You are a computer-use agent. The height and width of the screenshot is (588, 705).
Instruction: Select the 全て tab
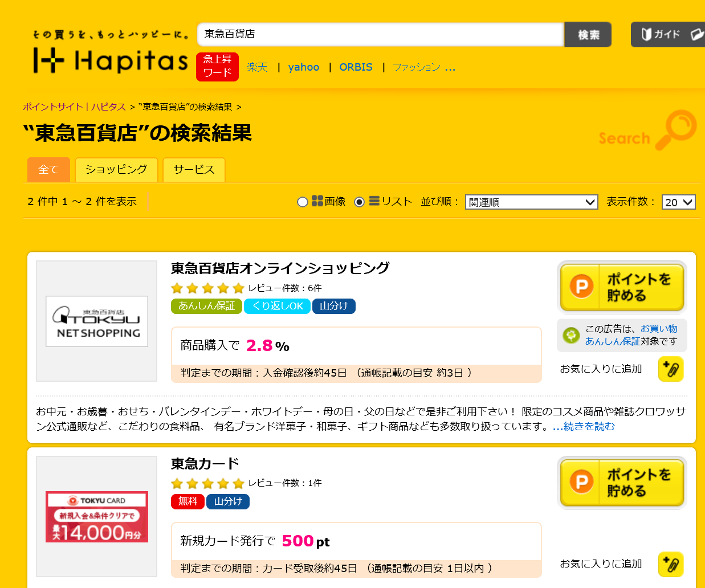[x=48, y=170]
